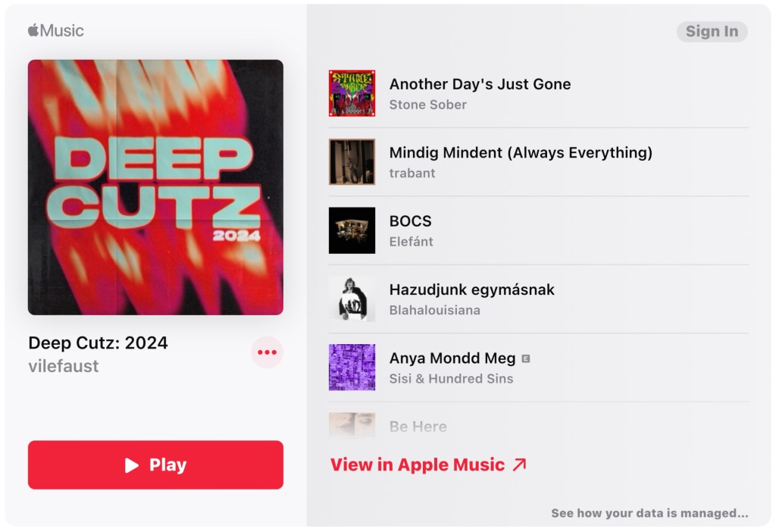
Task: Play track Another Day's Just Gone
Action: pos(539,93)
